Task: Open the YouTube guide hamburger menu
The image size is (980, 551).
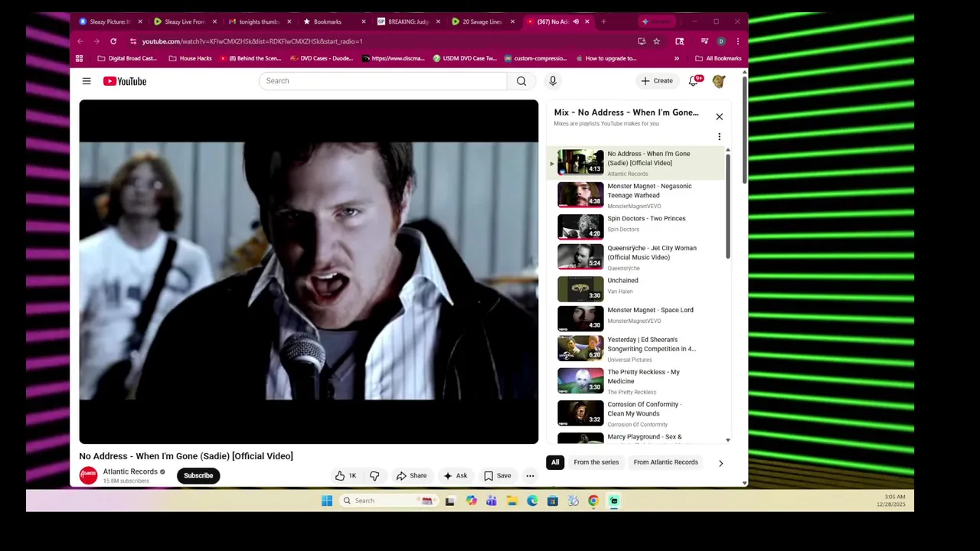Action: coord(87,81)
